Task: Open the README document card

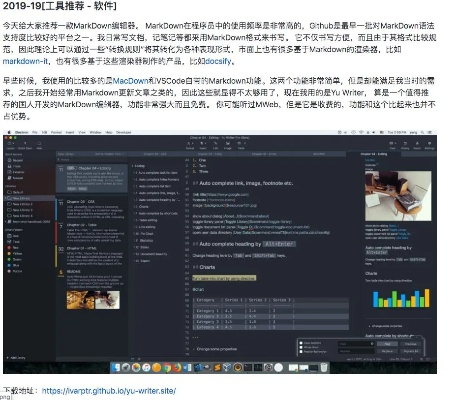Action: click(91, 289)
